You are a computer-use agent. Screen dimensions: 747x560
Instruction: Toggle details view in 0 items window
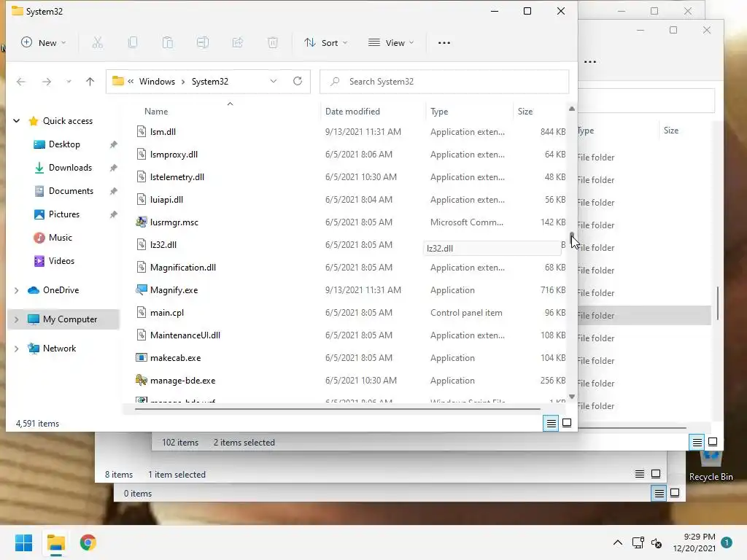[659, 494]
